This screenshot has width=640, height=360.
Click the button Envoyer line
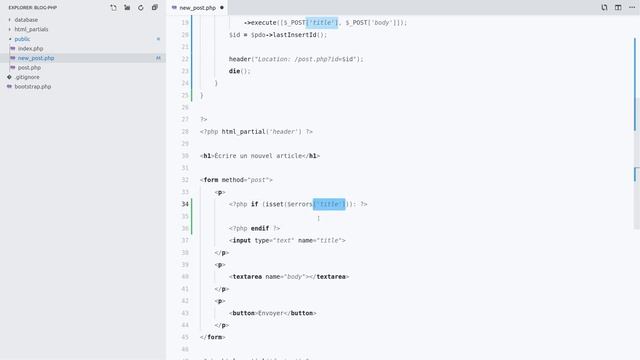[x=273, y=313]
